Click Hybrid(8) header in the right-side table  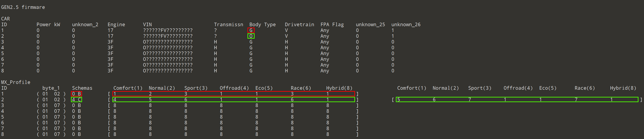coord(623,88)
